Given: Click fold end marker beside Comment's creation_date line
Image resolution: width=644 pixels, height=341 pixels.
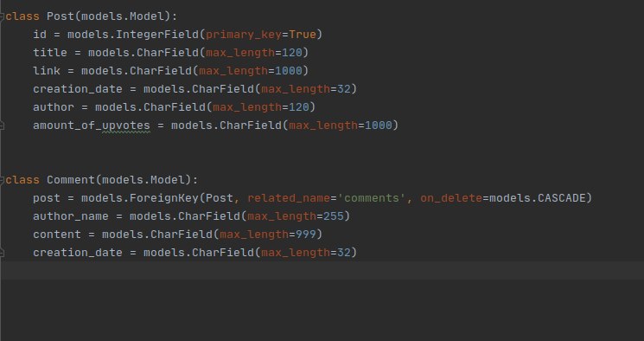Looking at the screenshot, I should coord(2,253).
